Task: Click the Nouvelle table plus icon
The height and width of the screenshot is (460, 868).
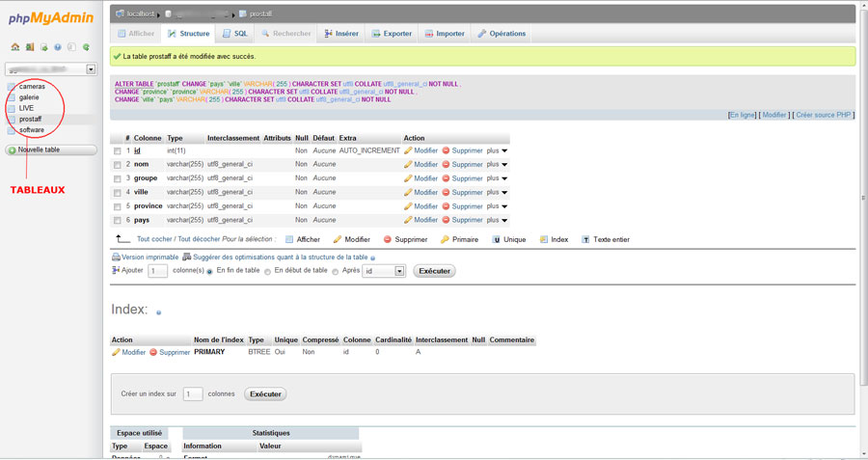Action: click(13, 150)
